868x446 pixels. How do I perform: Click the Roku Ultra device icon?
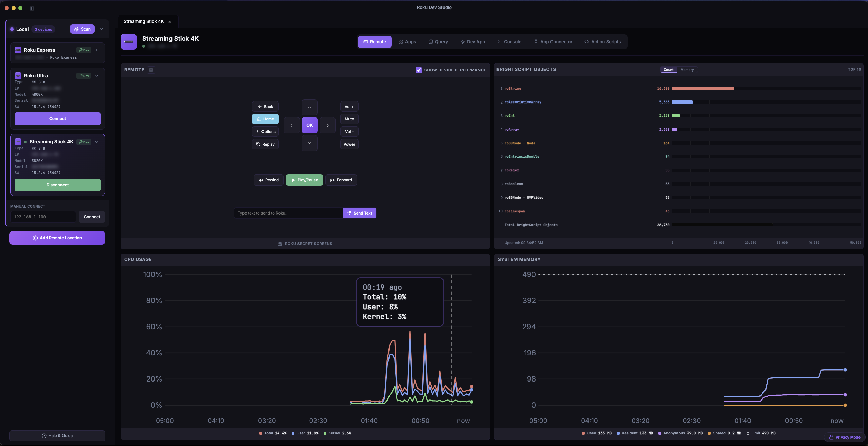click(18, 76)
